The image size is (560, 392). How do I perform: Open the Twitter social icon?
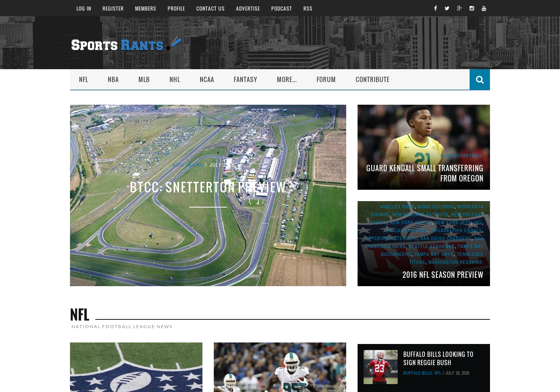click(x=447, y=8)
